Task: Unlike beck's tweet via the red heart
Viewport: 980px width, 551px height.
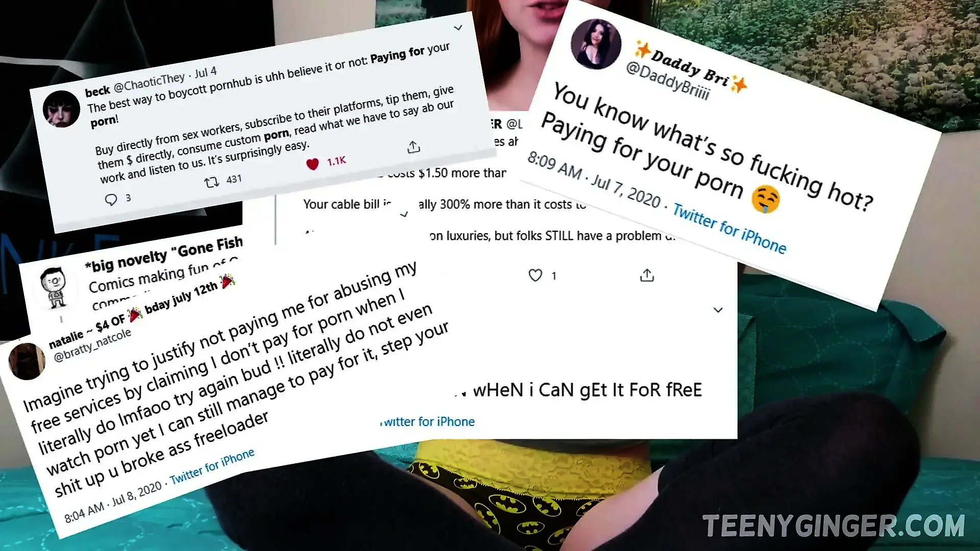Action: 312,164
